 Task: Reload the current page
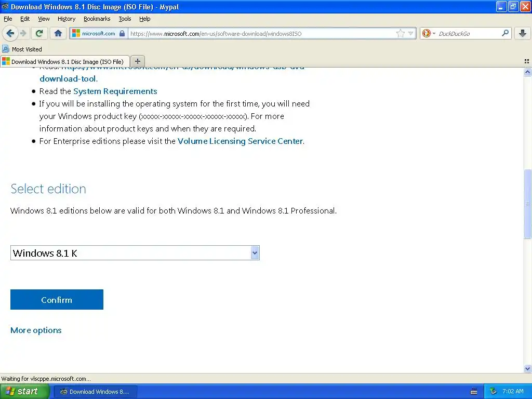(39, 33)
